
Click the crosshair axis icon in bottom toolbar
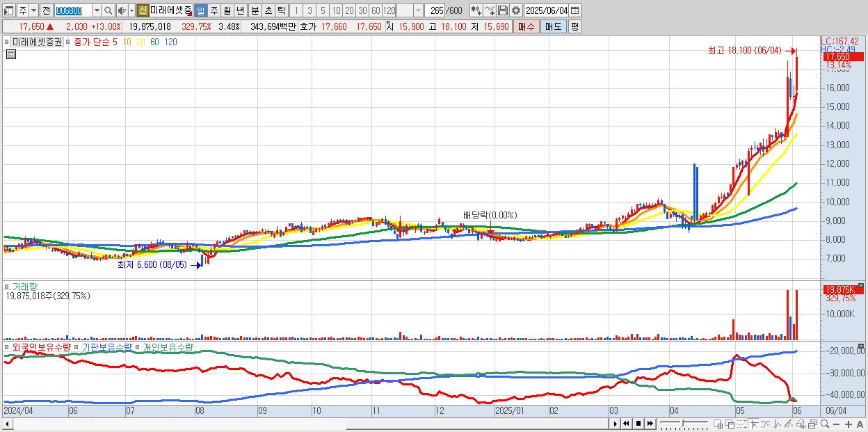pos(755,424)
